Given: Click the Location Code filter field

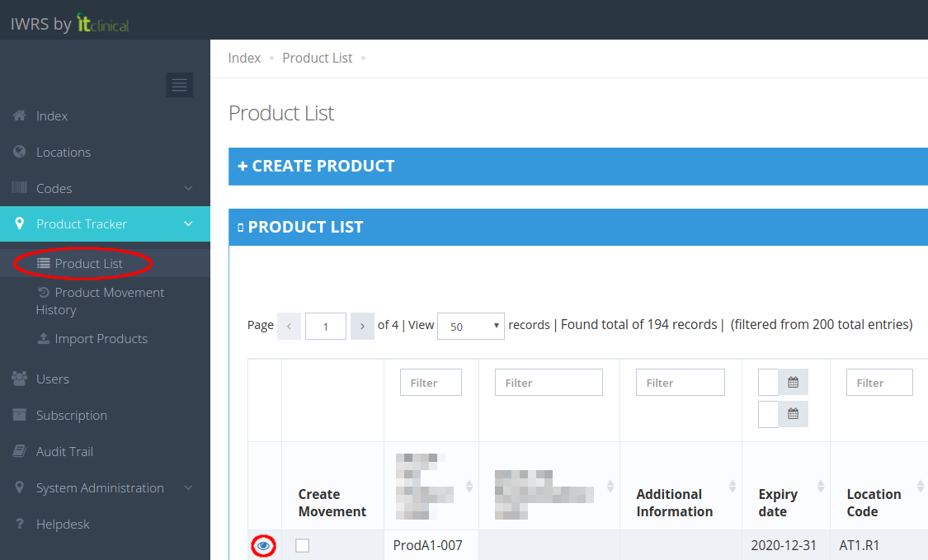Looking at the screenshot, I should 879,383.
